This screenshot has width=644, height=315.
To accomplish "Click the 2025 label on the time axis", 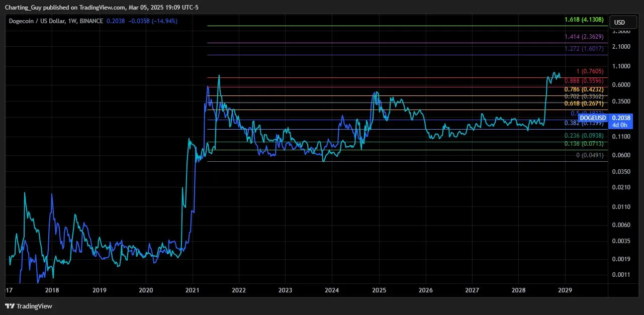I will [379, 290].
